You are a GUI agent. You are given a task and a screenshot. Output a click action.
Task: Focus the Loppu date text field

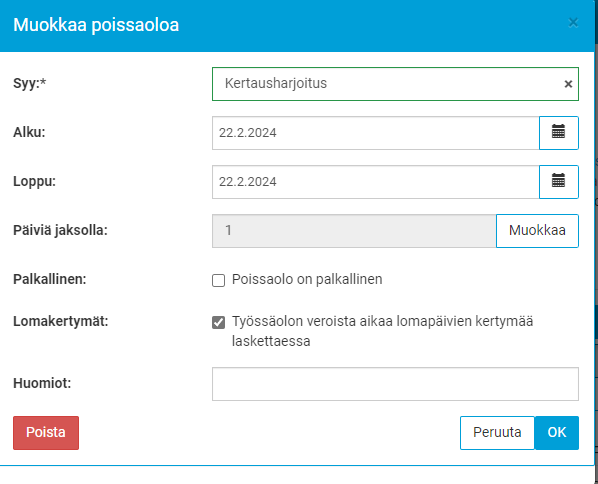pyautogui.click(x=376, y=182)
